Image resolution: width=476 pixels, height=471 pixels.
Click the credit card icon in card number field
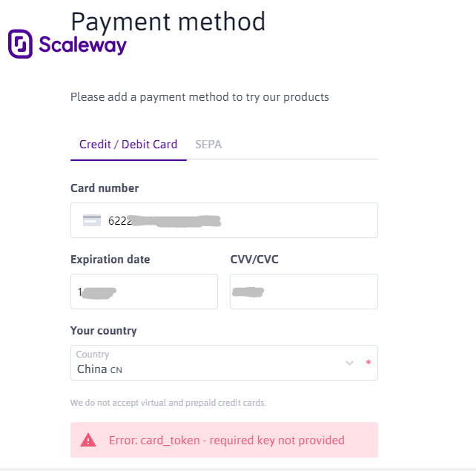92,220
